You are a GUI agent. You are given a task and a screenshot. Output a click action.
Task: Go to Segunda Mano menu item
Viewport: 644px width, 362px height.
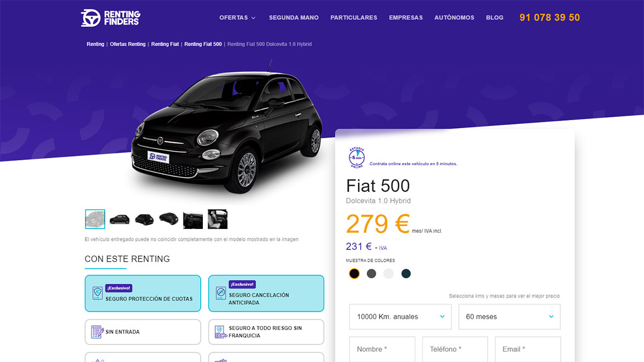[294, 18]
